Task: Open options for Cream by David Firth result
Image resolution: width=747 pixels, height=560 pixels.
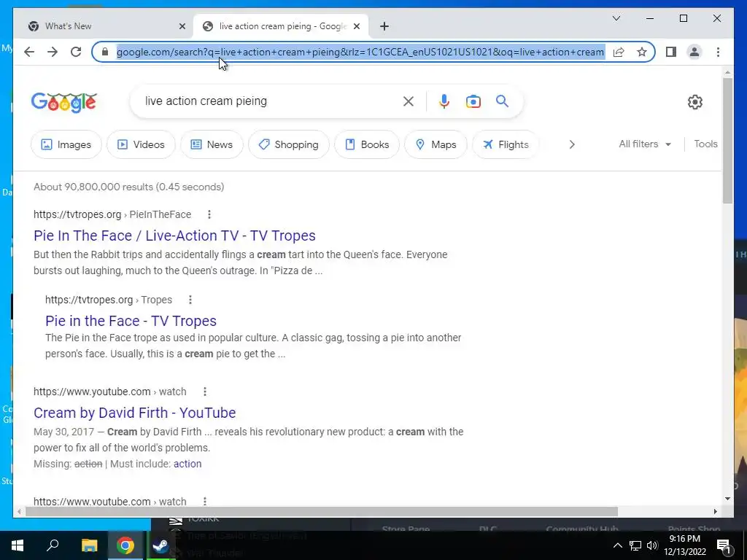Action: (x=205, y=392)
